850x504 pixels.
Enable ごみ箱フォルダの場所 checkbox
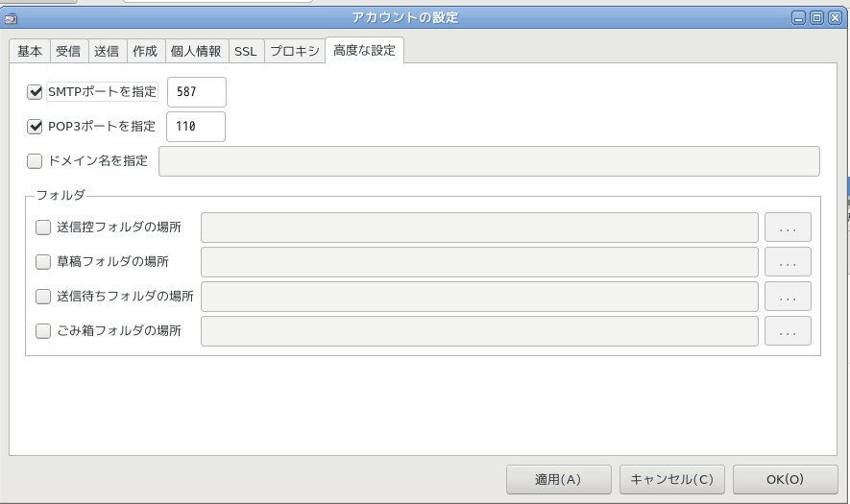pyautogui.click(x=43, y=330)
